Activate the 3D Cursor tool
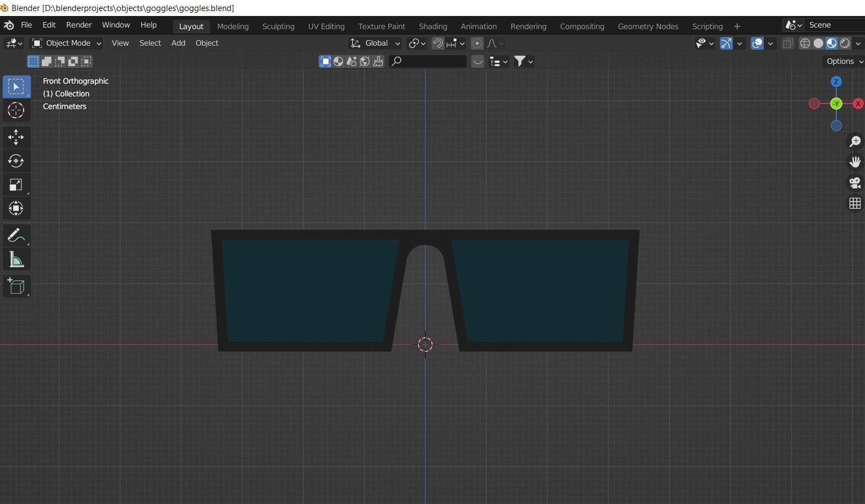 [x=16, y=110]
